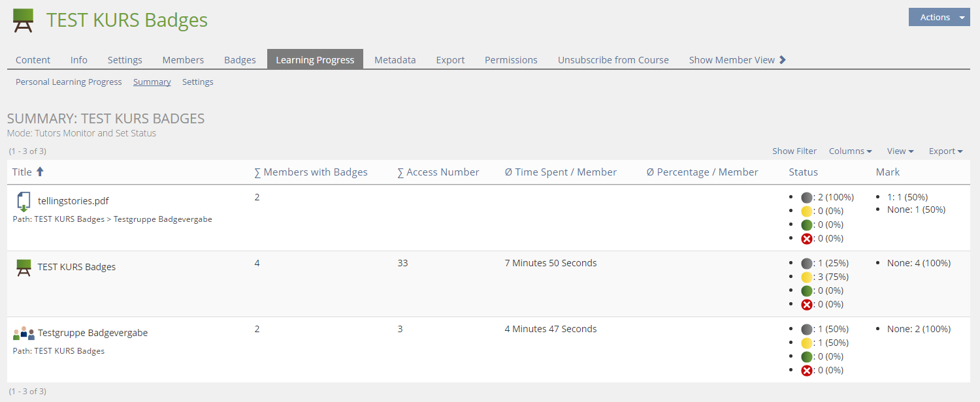
Task: Click the Show Filter link
Action: tap(794, 151)
